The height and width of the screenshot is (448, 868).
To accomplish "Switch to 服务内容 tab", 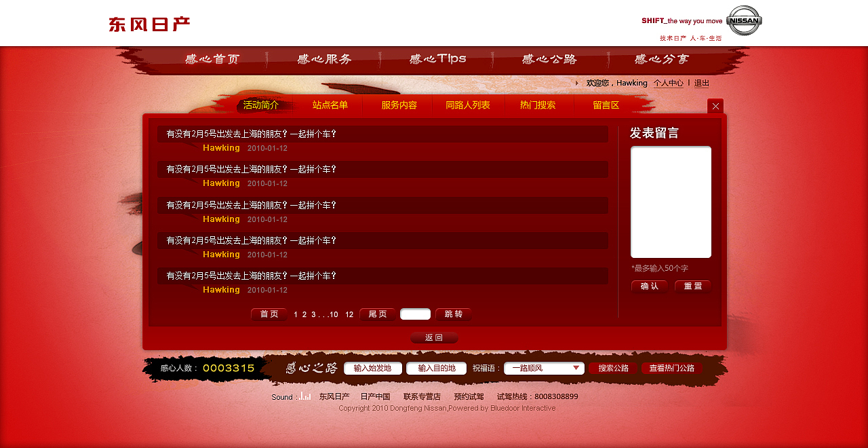I will click(x=399, y=105).
